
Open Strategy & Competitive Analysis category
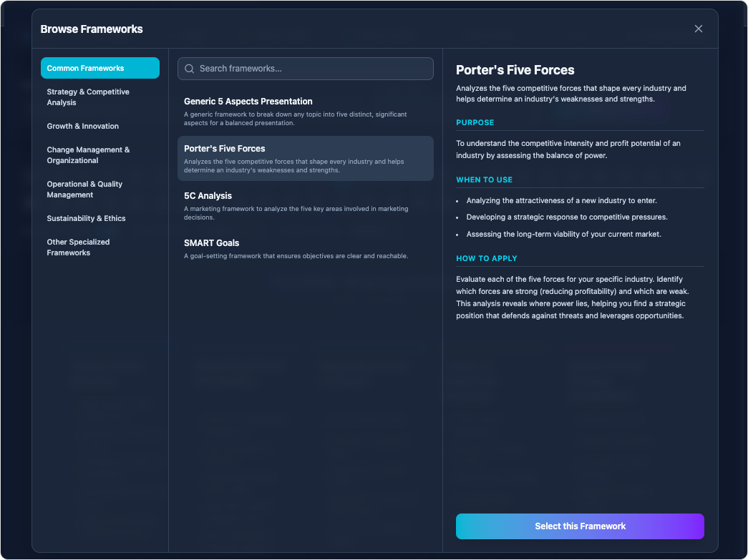point(90,97)
